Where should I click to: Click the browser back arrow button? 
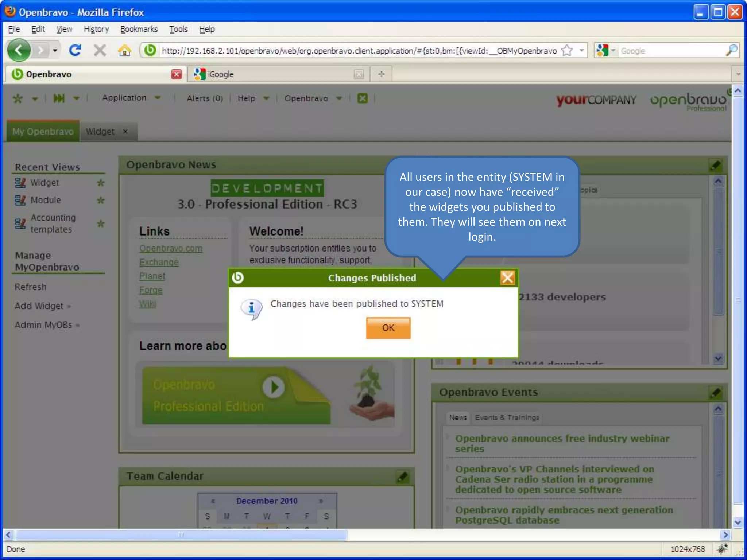(19, 50)
